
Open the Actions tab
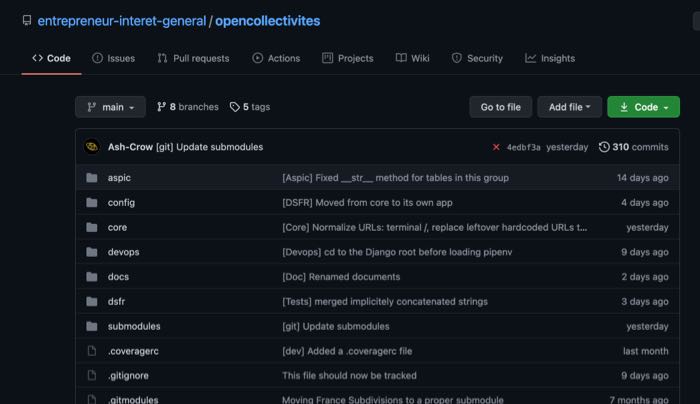point(276,58)
